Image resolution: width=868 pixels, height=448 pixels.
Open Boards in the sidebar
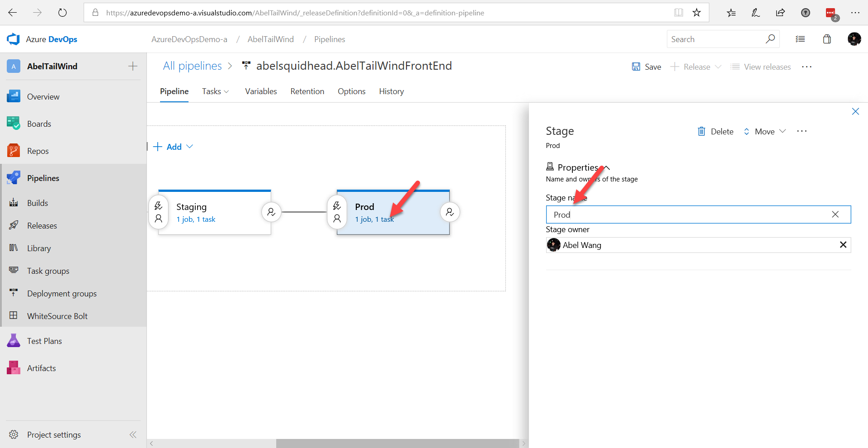point(73,124)
